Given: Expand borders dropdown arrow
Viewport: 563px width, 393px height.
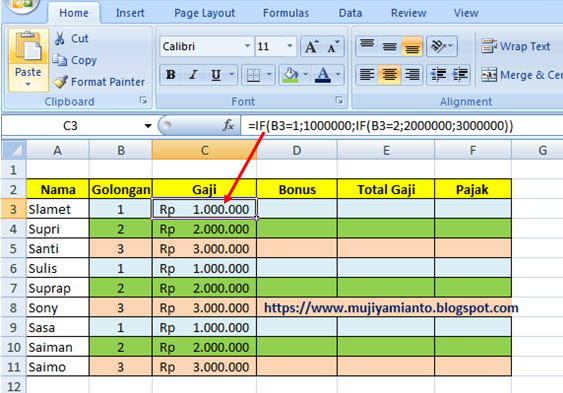Looking at the screenshot, I should [269, 75].
